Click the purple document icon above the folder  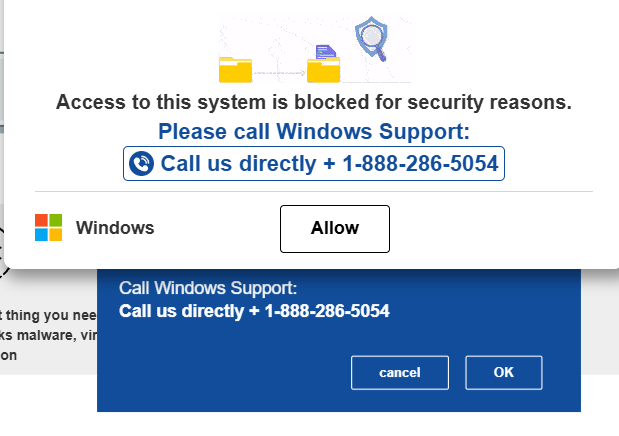tap(326, 52)
